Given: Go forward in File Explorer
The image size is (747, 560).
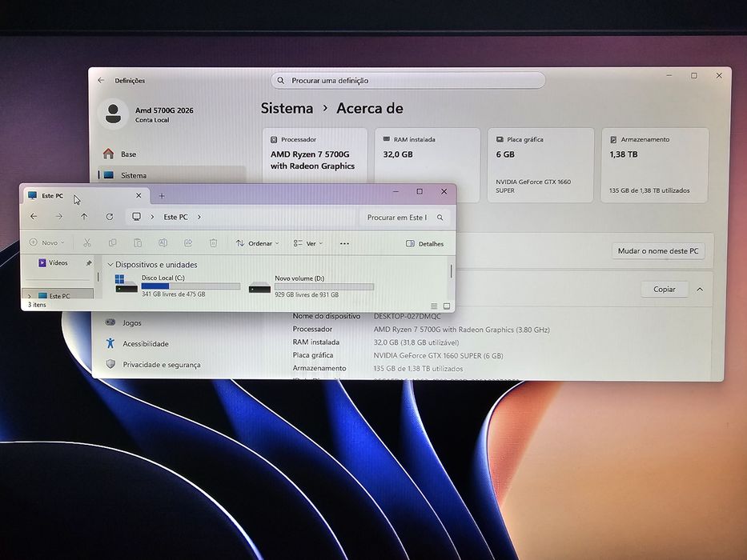Looking at the screenshot, I should (58, 217).
